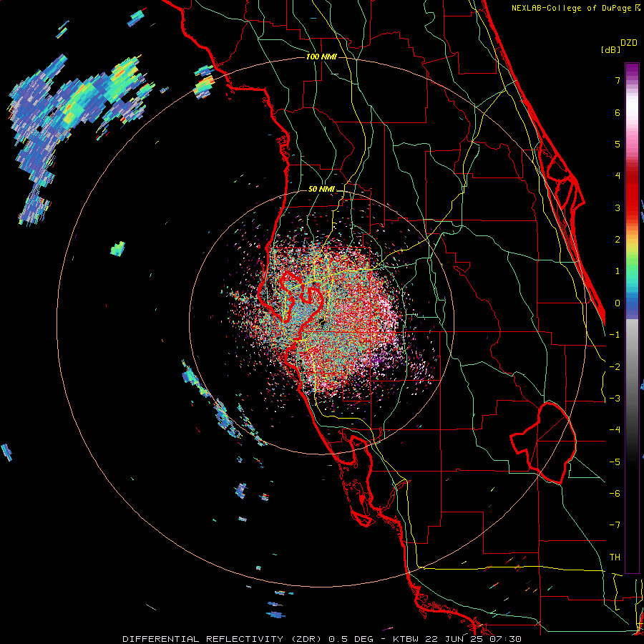Click the value 3 on the color scale
Screen dimensions: 644x644
pyautogui.click(x=618, y=208)
